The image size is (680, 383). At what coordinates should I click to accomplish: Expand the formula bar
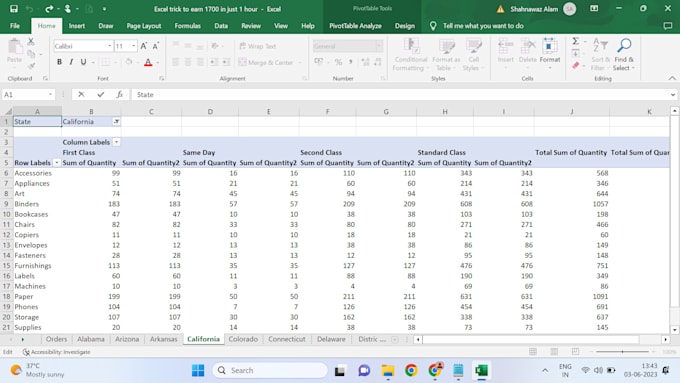pyautogui.click(x=673, y=95)
